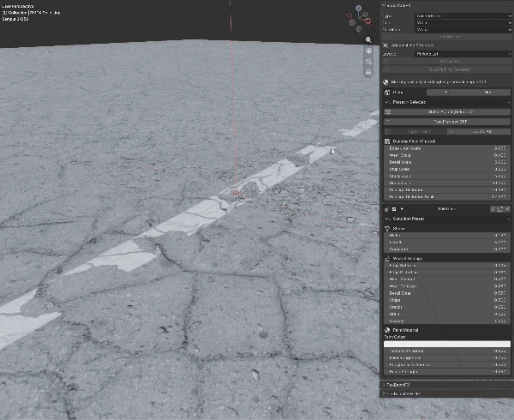
Task: Click the blue Z axis on navigation gizmo
Action: click(359, 8)
